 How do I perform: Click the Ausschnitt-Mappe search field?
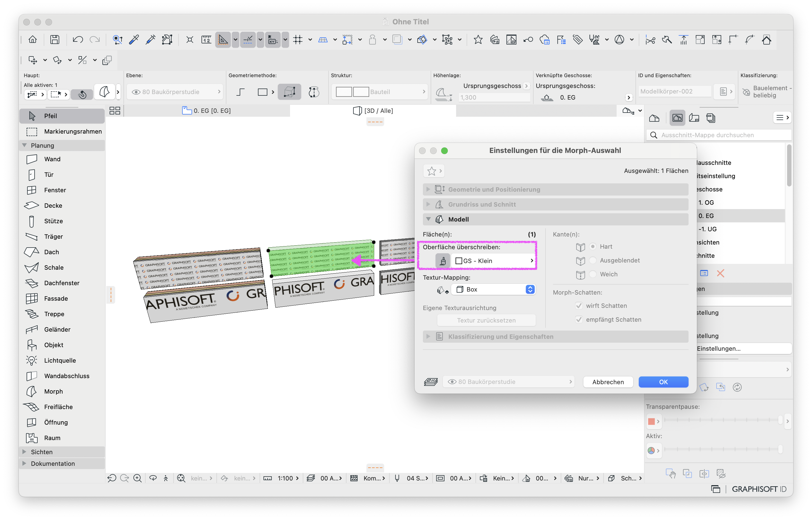(x=719, y=135)
